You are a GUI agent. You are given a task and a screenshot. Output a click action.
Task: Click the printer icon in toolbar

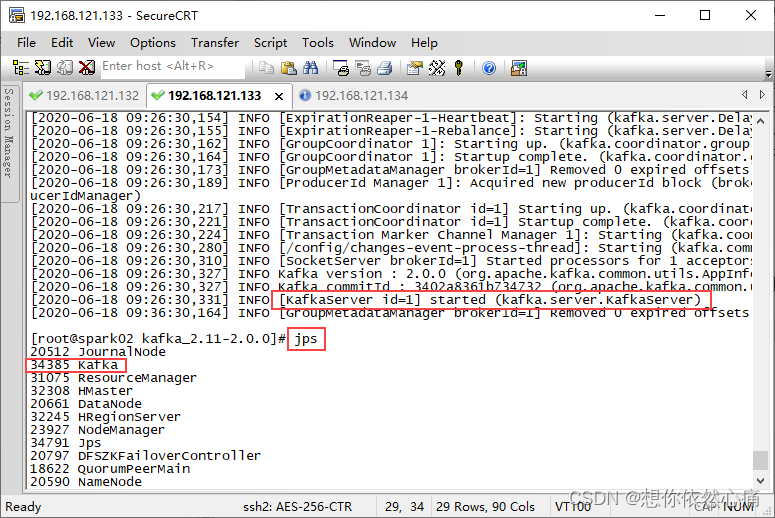(385, 68)
